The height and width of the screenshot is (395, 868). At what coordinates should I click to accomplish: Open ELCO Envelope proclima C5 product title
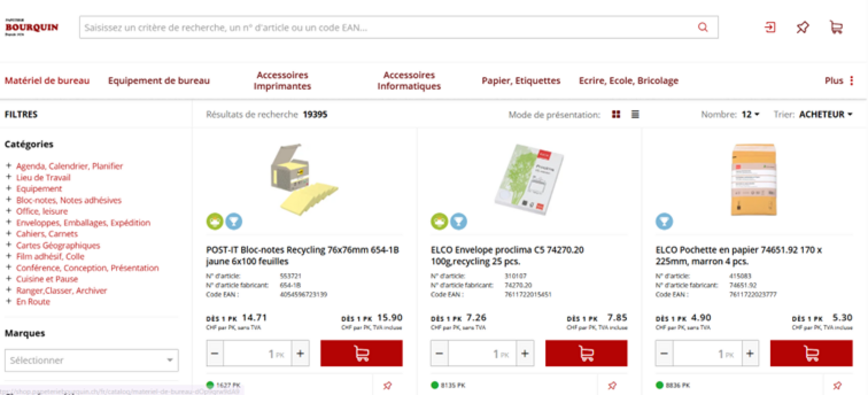(507, 255)
